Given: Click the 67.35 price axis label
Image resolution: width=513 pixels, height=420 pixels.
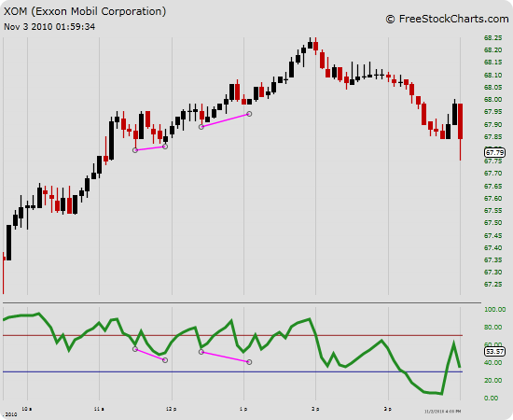Looking at the screenshot, I should coord(492,259).
